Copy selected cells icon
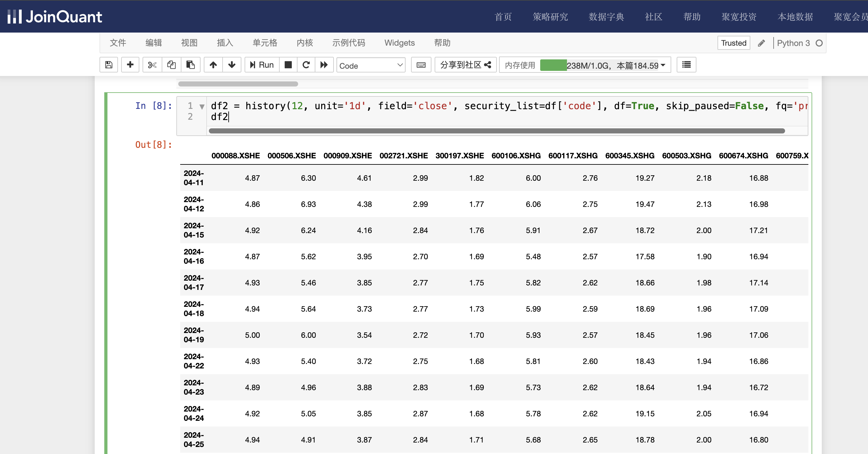This screenshot has width=868, height=454. 172,65
